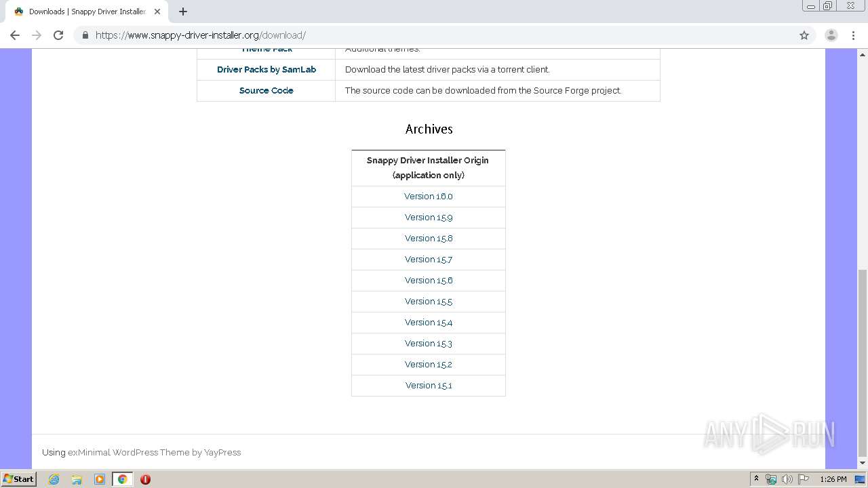Download Version 1.5.2 archive
Screen dimensions: 868x488
(429, 364)
